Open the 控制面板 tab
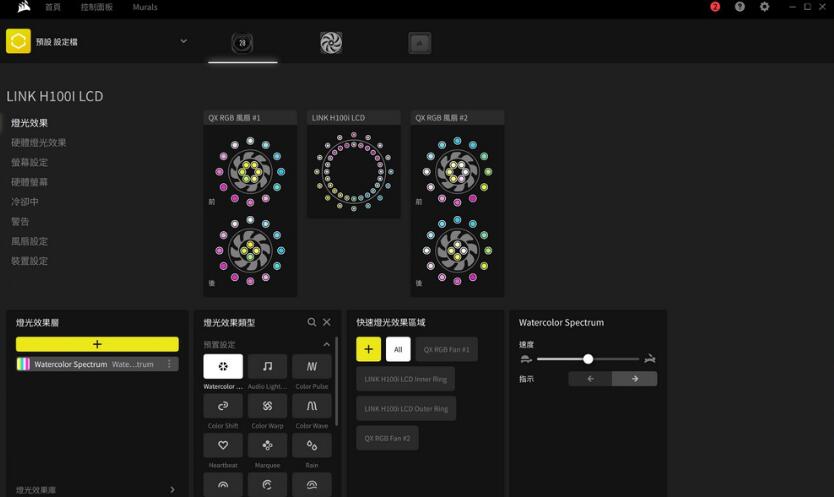This screenshot has height=497, width=834. tap(97, 7)
